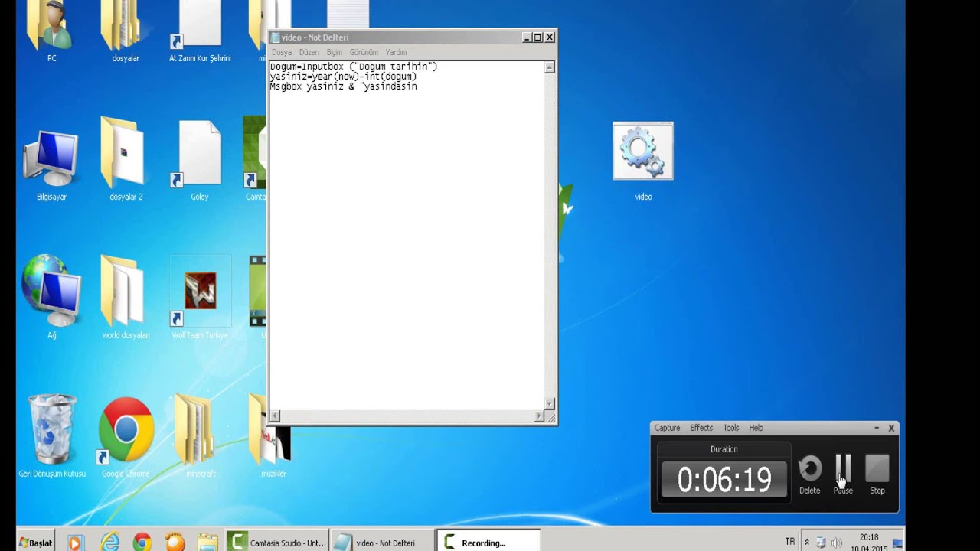Open Yardım menu in Notepad
The height and width of the screenshot is (551, 980).
point(396,52)
